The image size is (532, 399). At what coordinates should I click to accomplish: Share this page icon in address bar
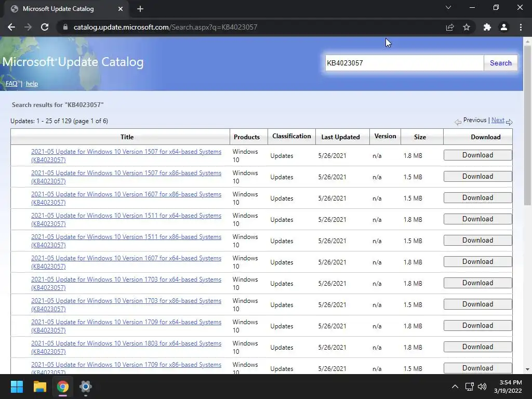coord(450,27)
